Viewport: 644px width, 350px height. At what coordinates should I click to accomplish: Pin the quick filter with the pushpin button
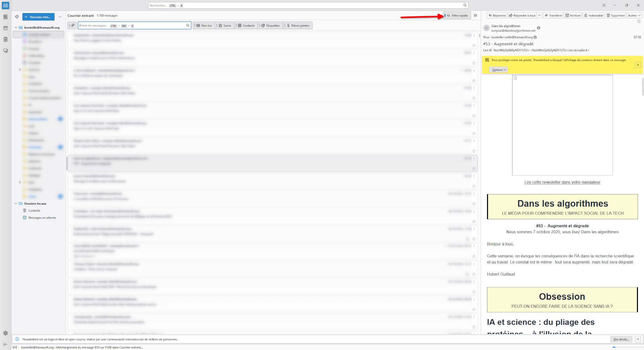point(72,25)
